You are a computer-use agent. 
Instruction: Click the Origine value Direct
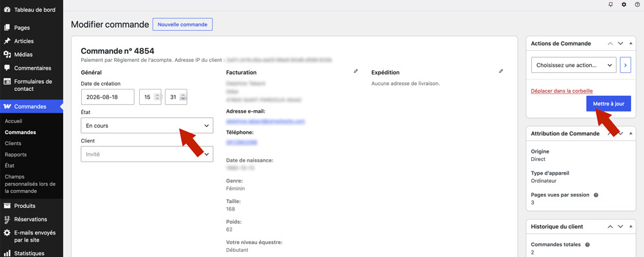pos(538,159)
